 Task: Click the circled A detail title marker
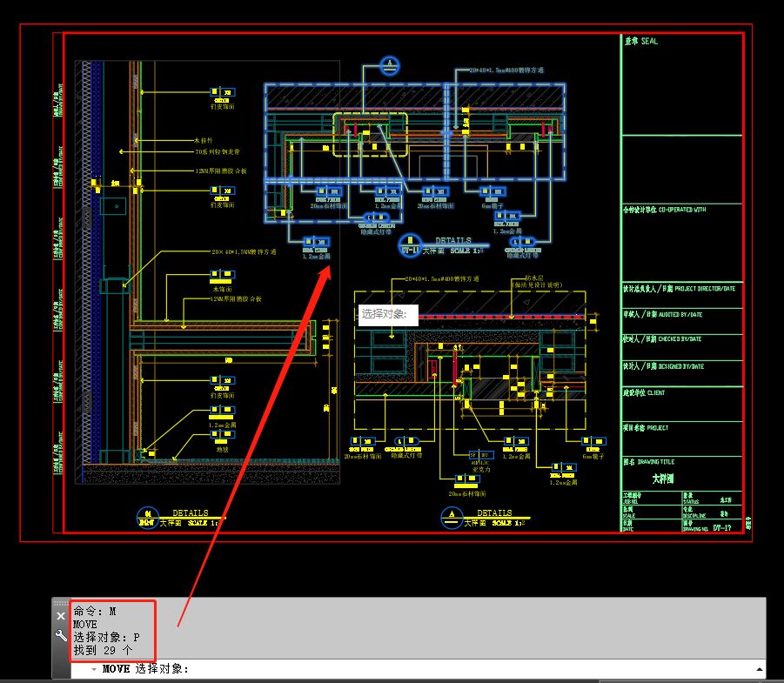pyautogui.click(x=452, y=519)
